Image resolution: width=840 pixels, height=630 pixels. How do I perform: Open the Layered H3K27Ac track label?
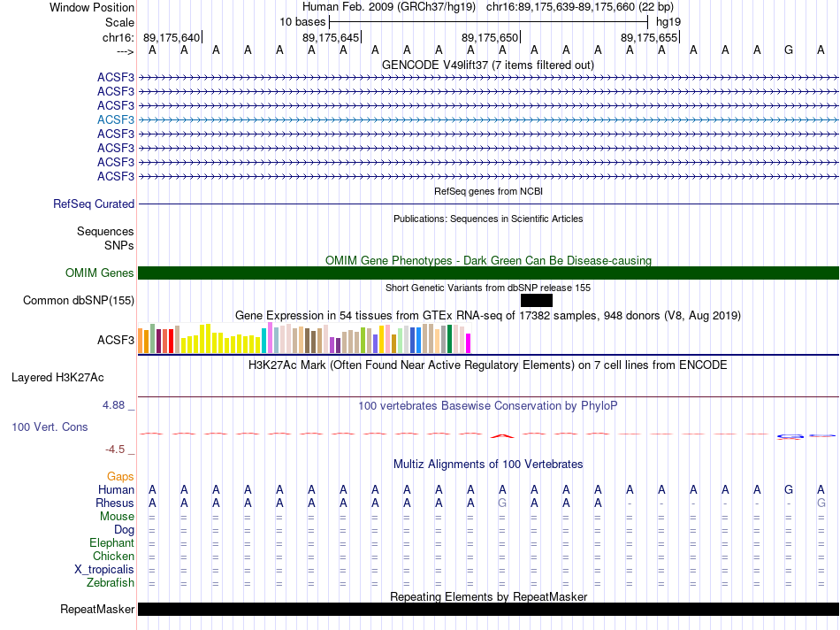point(57,378)
